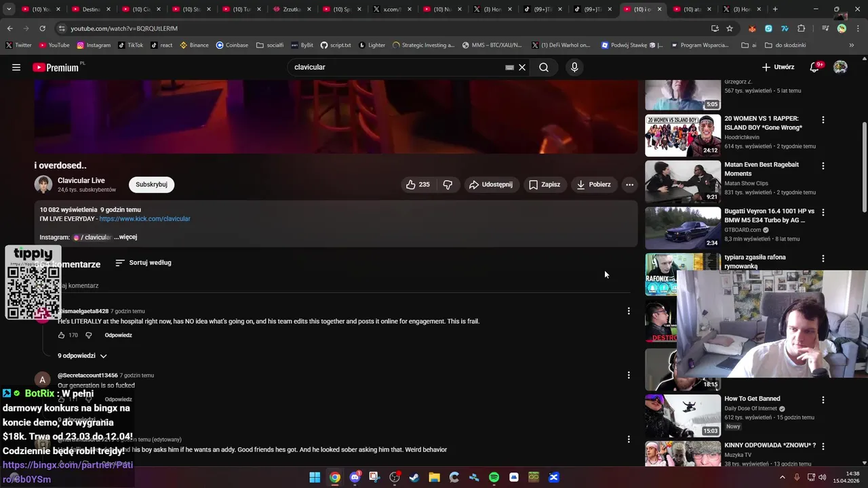868x488 pixels.
Task: Bookmark this page with the star icon
Action: click(x=730, y=28)
